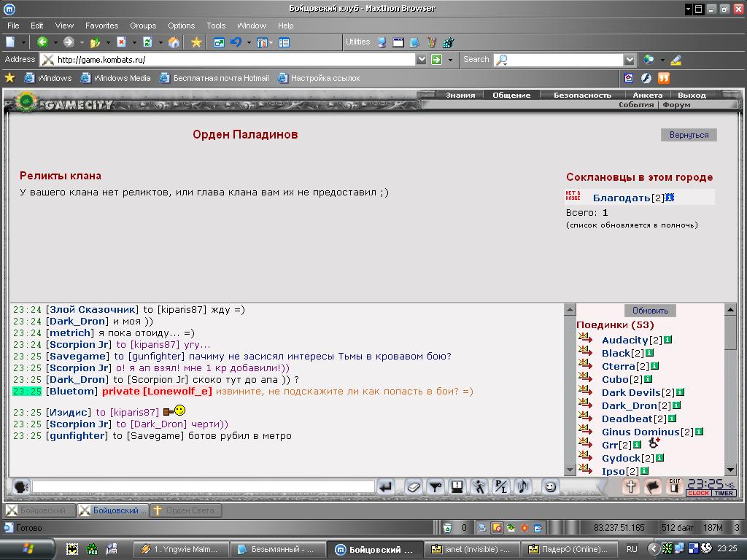The height and width of the screenshot is (560, 747).
Task: Click the search magnifier icon
Action: 501,60
